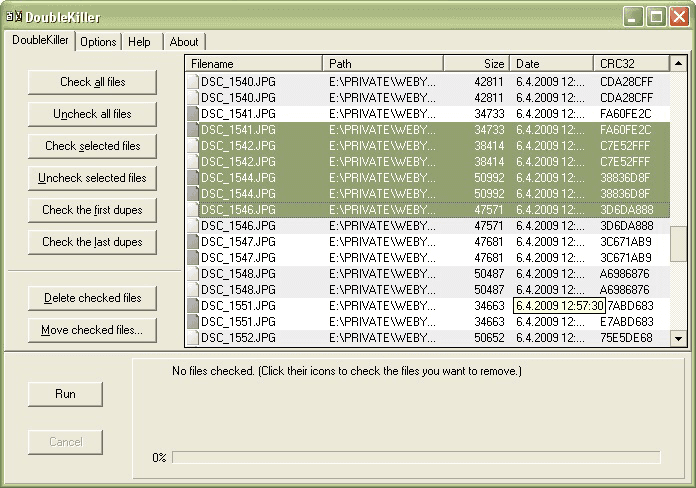Click Check selected files
The height and width of the screenshot is (488, 696).
click(92, 146)
